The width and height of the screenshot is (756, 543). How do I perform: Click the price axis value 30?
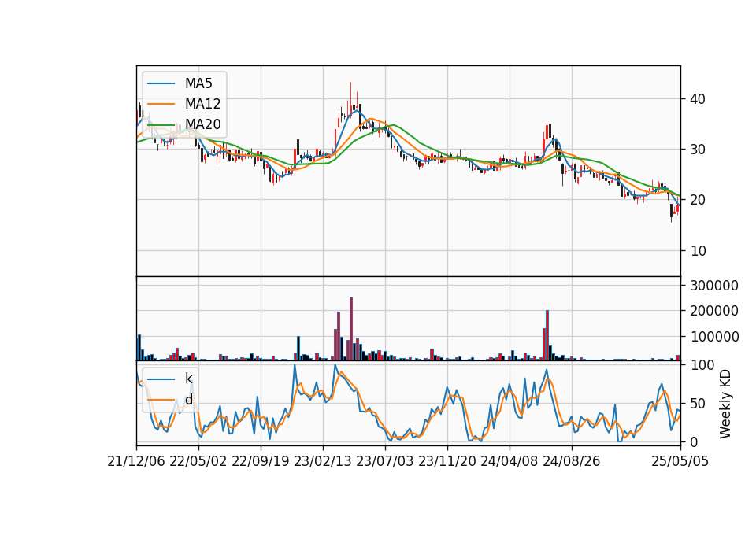[x=698, y=150]
